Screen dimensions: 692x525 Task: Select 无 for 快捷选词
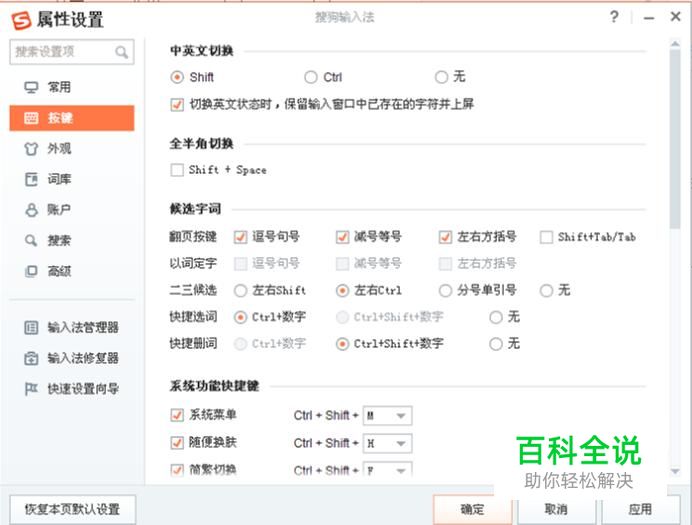(x=496, y=317)
